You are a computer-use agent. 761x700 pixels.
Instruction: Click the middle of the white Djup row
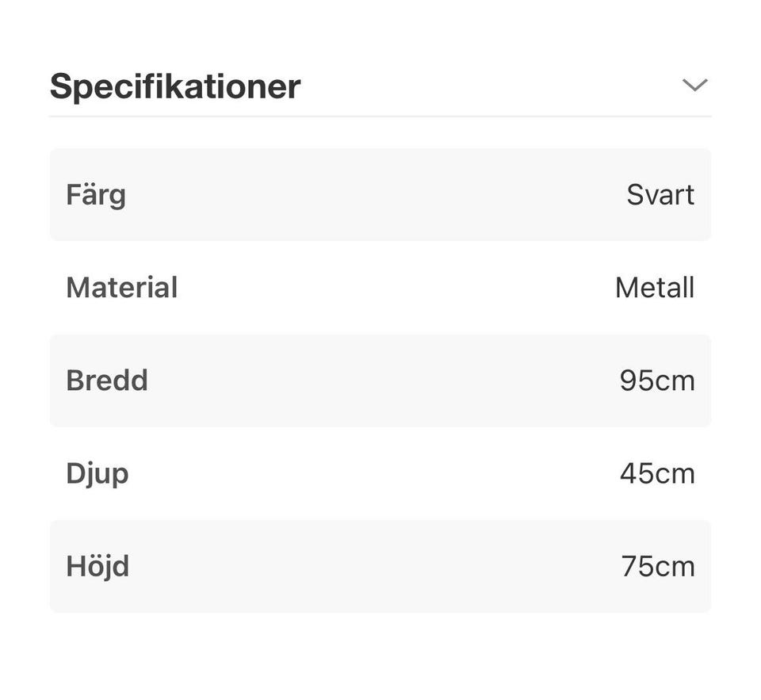(x=380, y=473)
